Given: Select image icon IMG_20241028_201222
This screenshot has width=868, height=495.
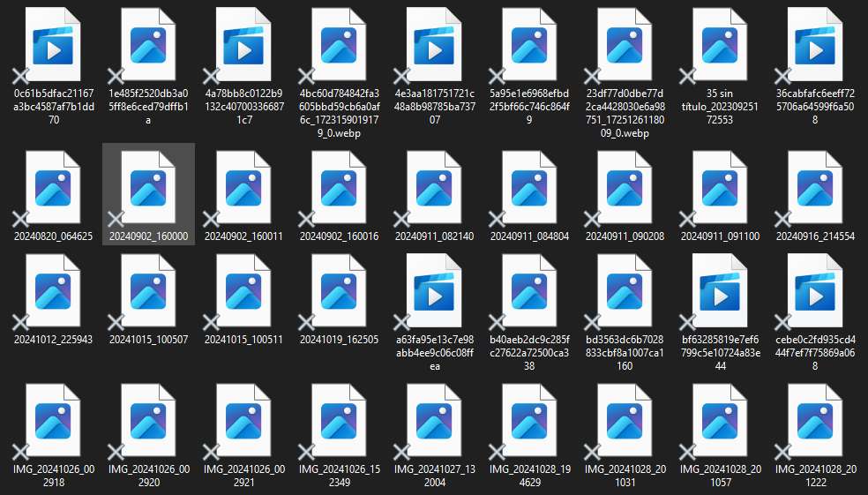Looking at the screenshot, I should coord(815,421).
